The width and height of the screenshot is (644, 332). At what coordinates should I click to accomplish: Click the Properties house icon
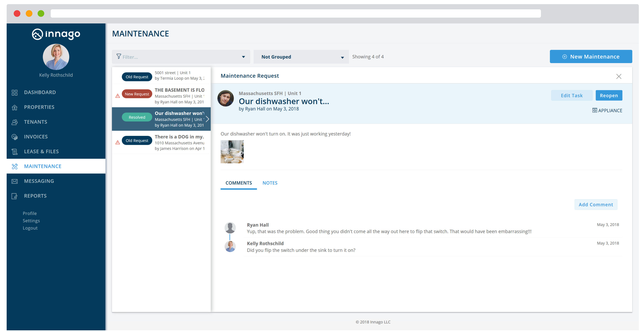[x=15, y=107]
